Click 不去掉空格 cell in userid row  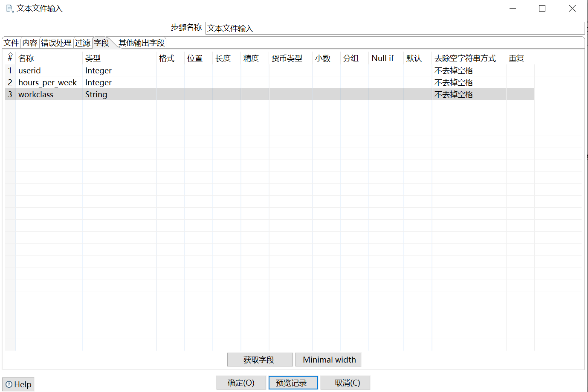pos(469,70)
